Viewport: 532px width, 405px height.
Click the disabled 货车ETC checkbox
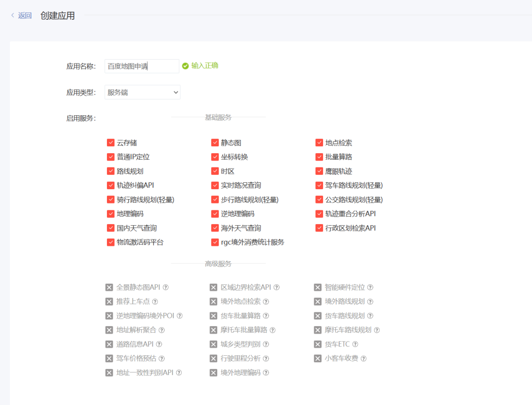318,344
